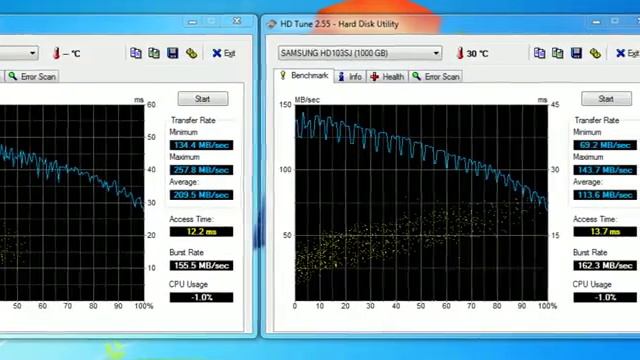Open drive dropdown arrow in left window
Viewport: 640px width, 360px height.
(32, 53)
